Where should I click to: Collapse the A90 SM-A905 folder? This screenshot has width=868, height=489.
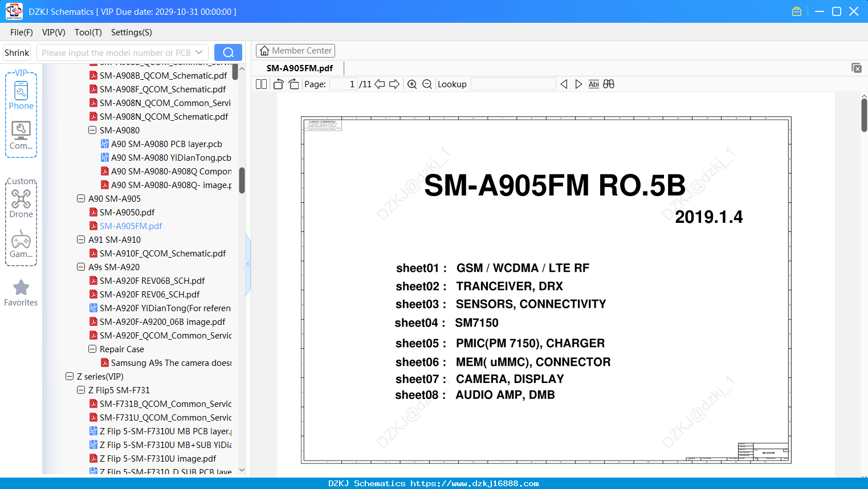pyautogui.click(x=81, y=198)
